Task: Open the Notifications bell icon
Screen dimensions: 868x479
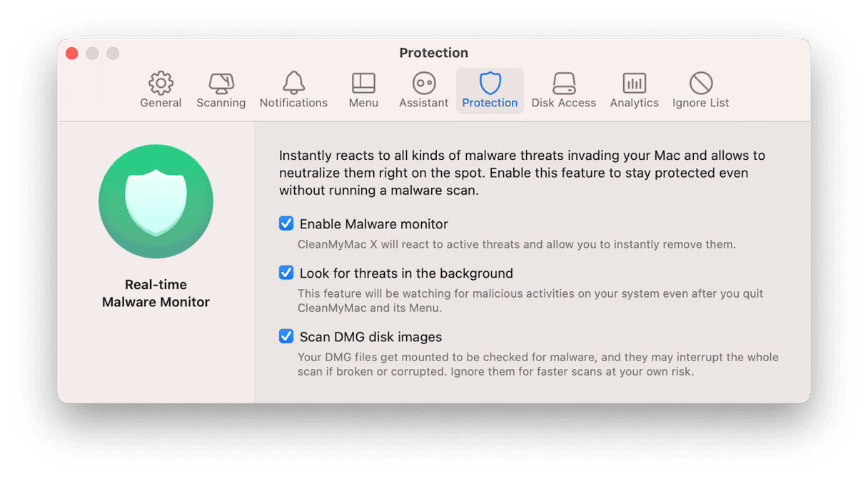Action: pyautogui.click(x=293, y=83)
